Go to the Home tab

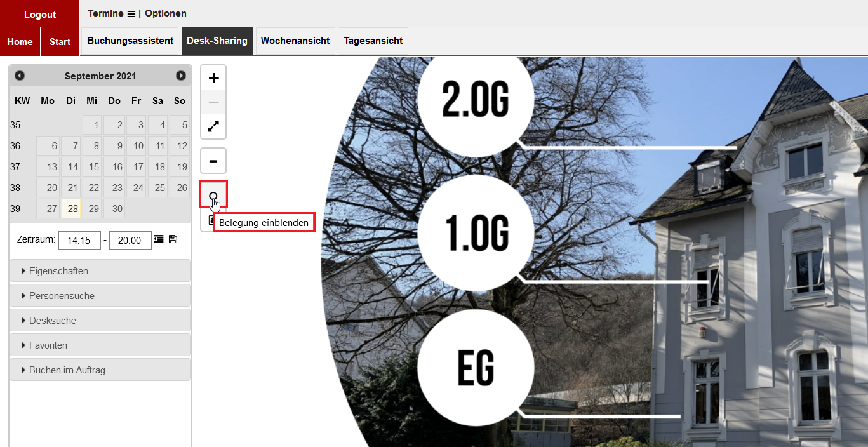click(x=20, y=41)
